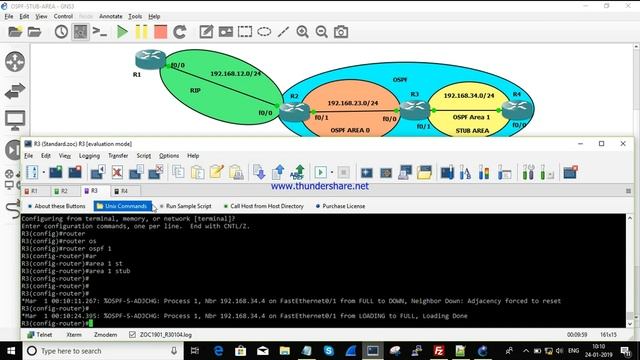Browse end devices with the monitor icon
Screen dimensions: 640x360
coord(15,120)
